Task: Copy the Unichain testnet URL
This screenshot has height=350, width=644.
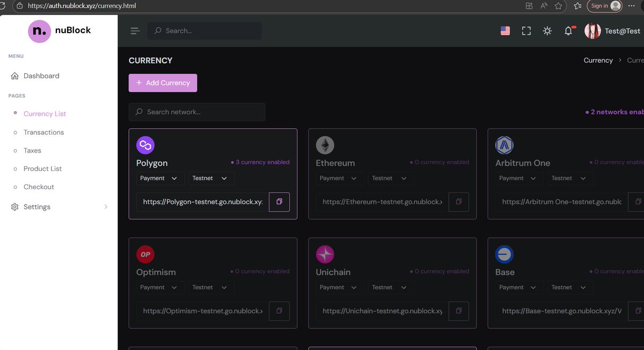Action: [458, 311]
